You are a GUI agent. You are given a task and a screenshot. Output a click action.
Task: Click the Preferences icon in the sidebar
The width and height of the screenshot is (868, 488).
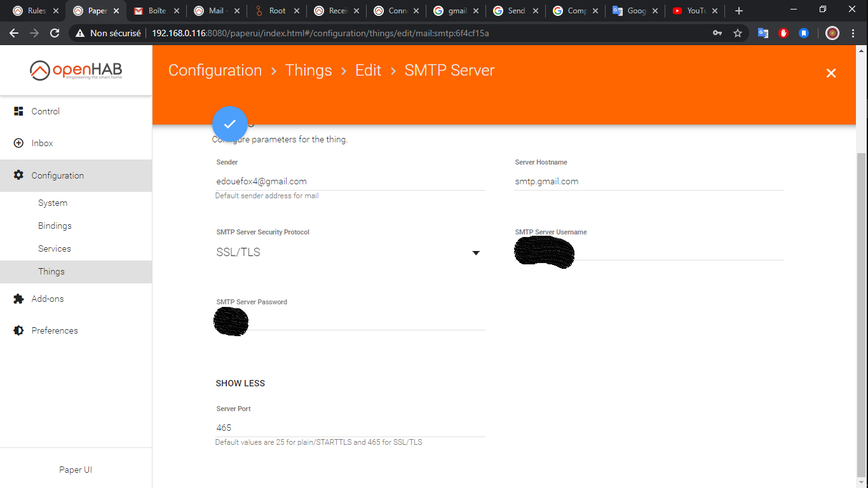click(18, 330)
